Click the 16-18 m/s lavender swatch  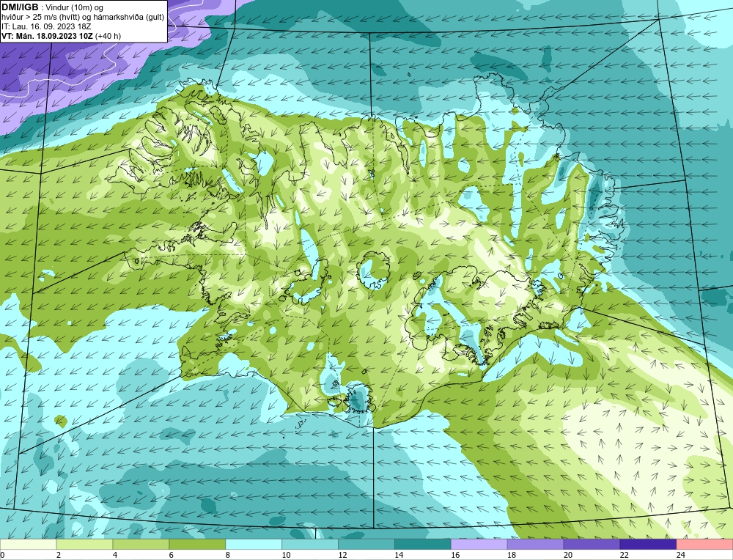coord(479,545)
